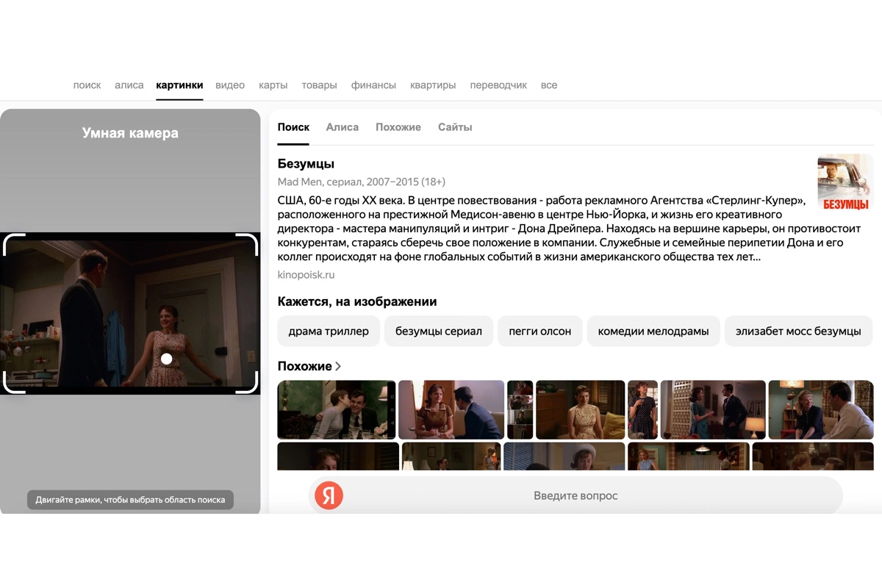The height and width of the screenshot is (588, 882).
Task: Select the "Поиск" results tab
Action: tap(294, 127)
